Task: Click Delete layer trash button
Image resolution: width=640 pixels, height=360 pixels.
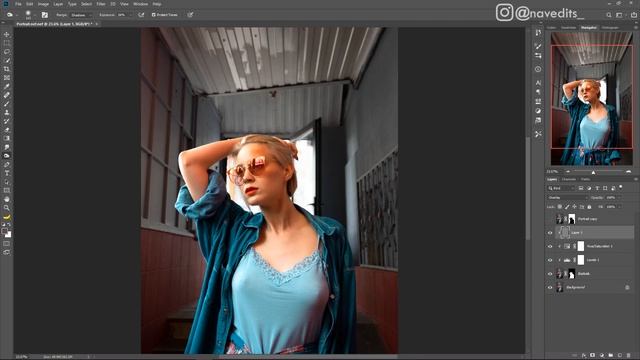Action: click(629, 356)
